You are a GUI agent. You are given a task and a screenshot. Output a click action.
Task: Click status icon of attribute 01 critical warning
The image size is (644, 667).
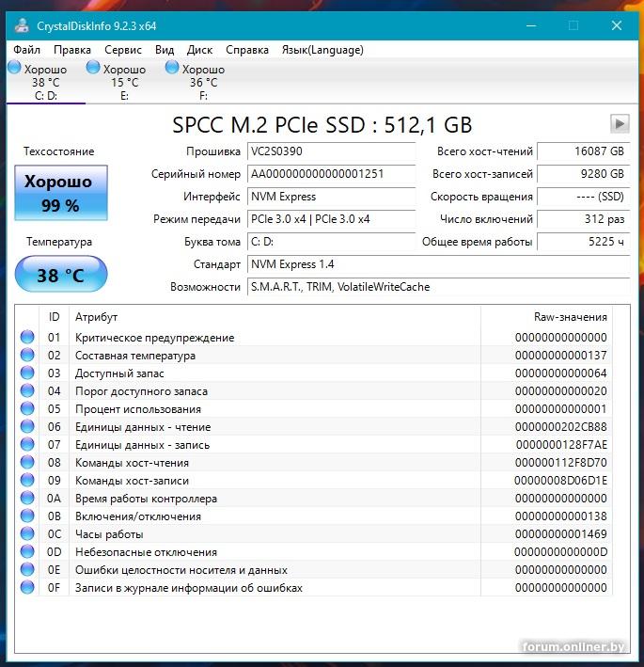(x=26, y=338)
